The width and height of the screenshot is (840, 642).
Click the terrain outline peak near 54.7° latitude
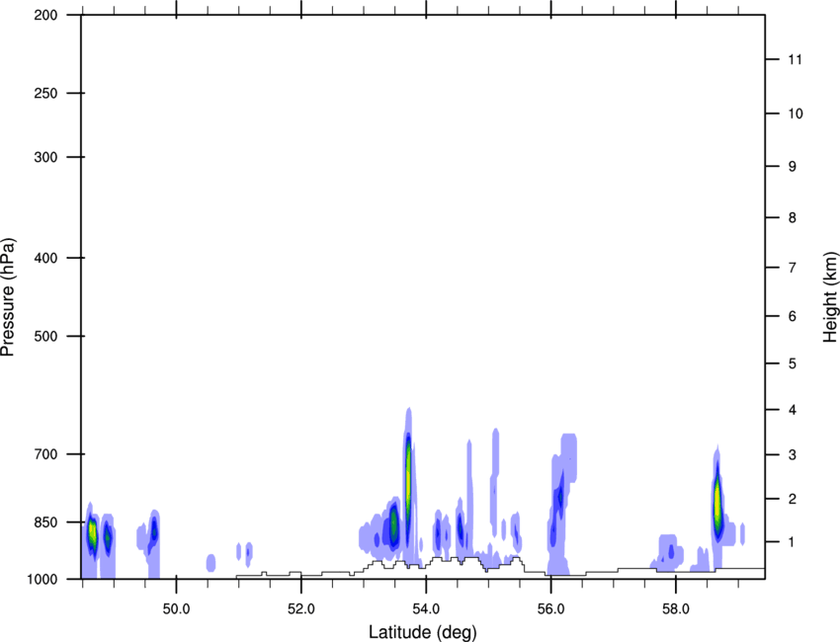click(471, 559)
